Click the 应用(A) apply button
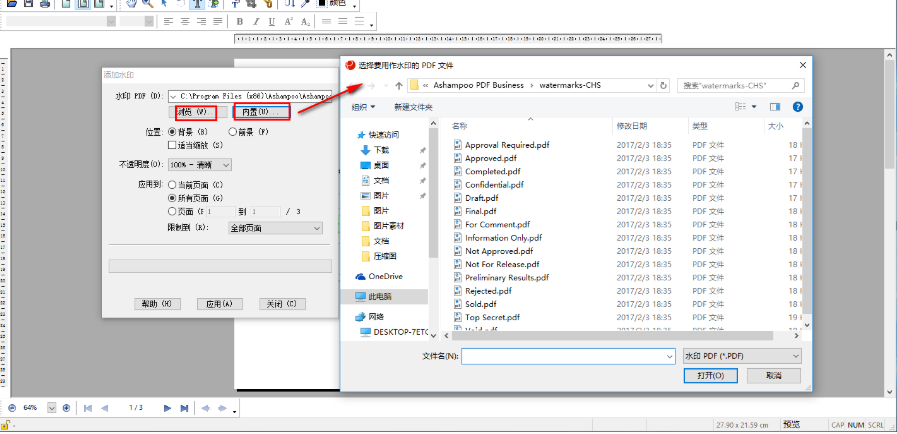 pos(220,304)
